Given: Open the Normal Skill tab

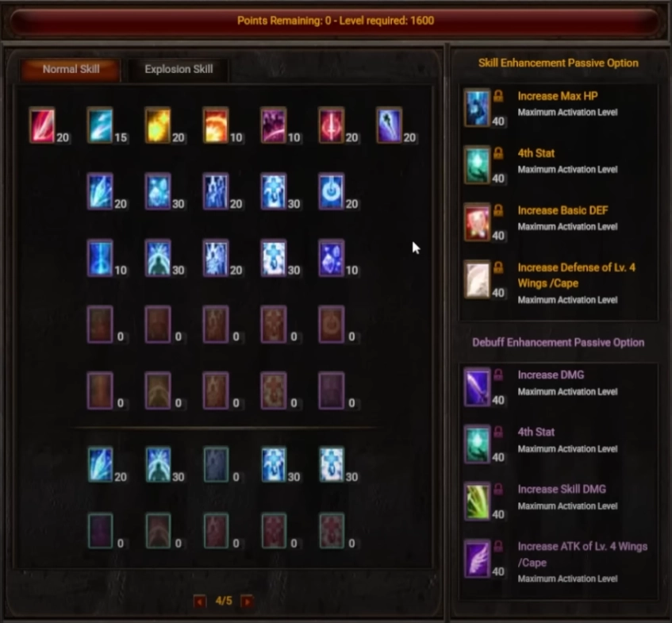Looking at the screenshot, I should (x=71, y=70).
